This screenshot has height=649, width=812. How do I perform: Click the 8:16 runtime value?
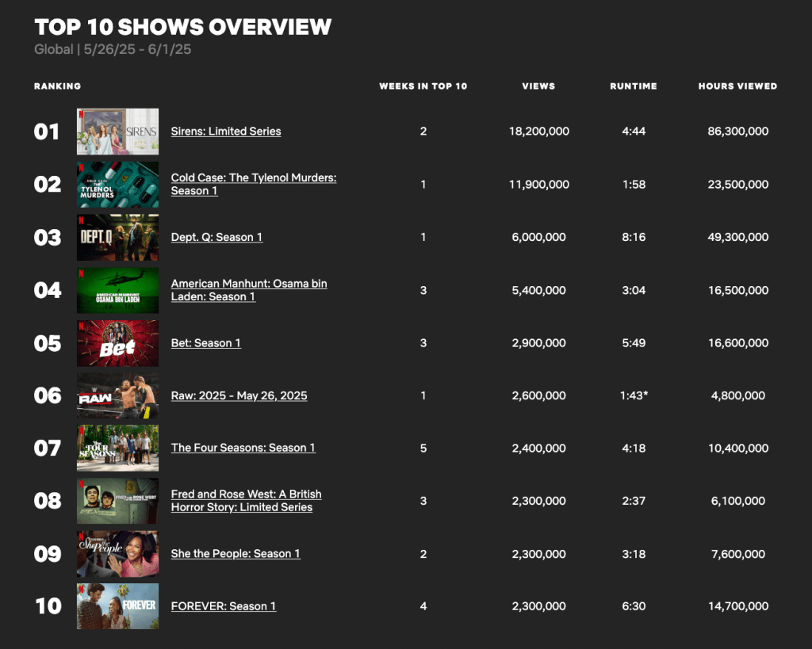pos(634,237)
